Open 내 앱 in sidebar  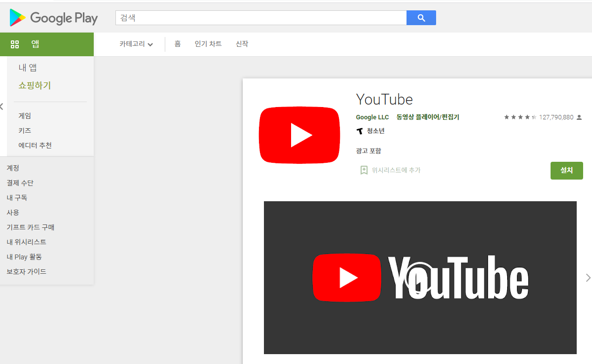(x=28, y=68)
